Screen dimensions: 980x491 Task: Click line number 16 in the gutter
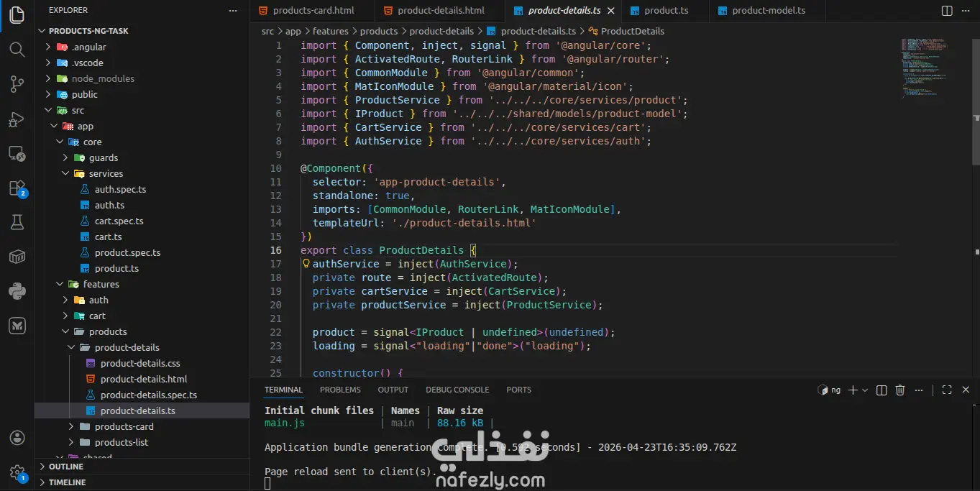pyautogui.click(x=276, y=250)
